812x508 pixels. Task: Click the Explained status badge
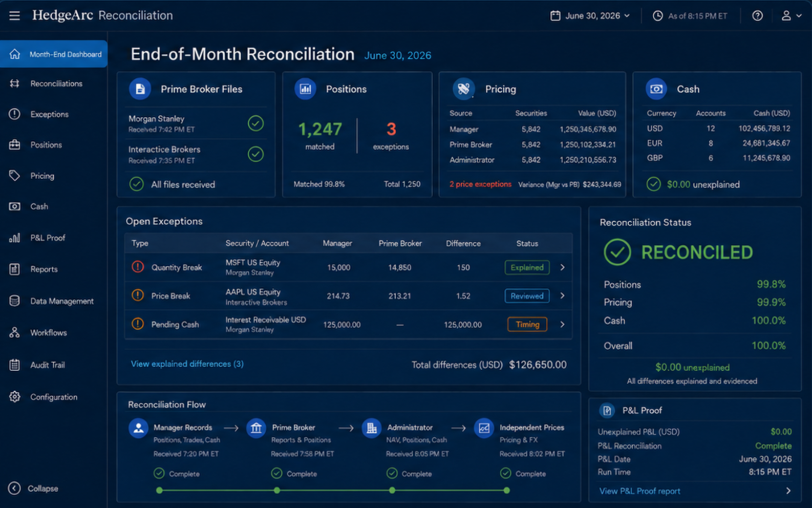(527, 267)
